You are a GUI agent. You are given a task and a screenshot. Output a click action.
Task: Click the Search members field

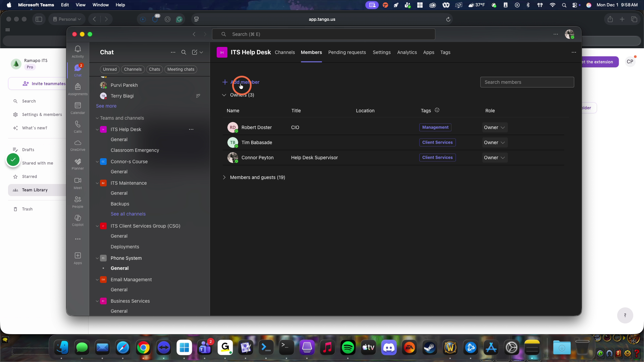click(527, 82)
